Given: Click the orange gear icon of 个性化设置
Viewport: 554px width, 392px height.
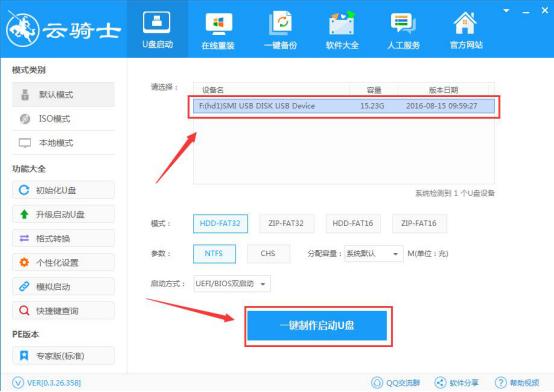Looking at the screenshot, I should (x=24, y=262).
